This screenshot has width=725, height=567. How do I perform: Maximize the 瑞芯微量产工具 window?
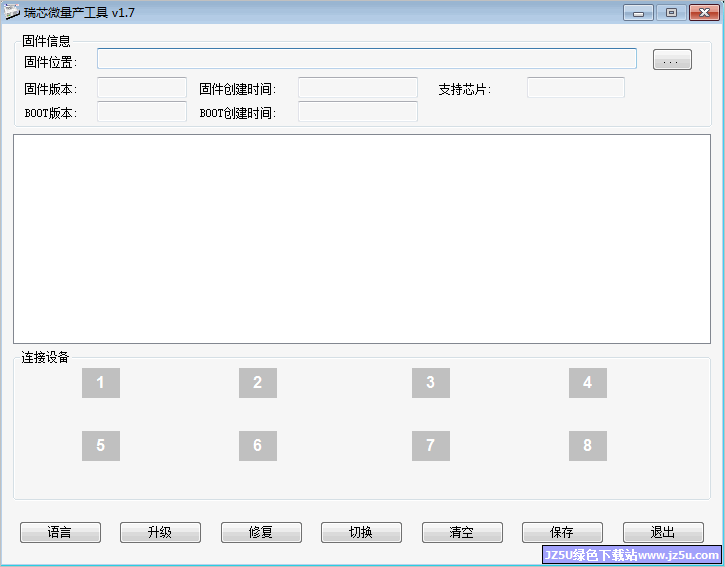(x=671, y=12)
